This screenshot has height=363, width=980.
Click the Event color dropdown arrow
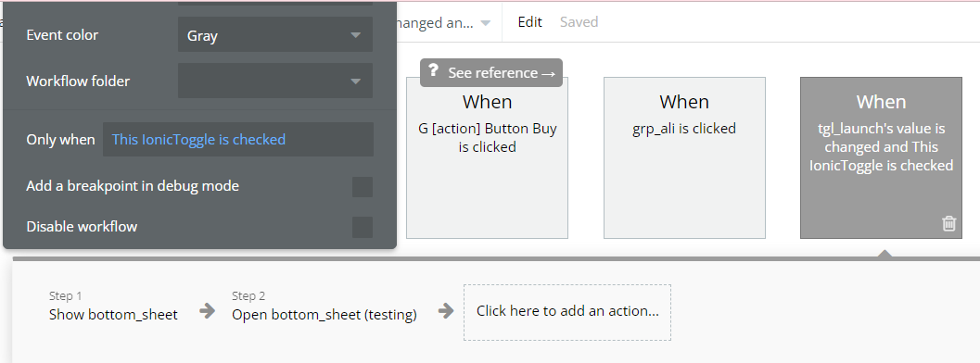(356, 35)
